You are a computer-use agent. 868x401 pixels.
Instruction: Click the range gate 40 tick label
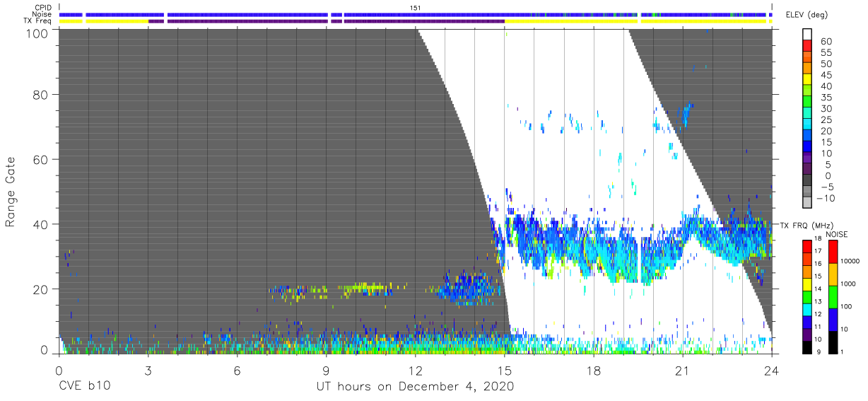(x=42, y=224)
